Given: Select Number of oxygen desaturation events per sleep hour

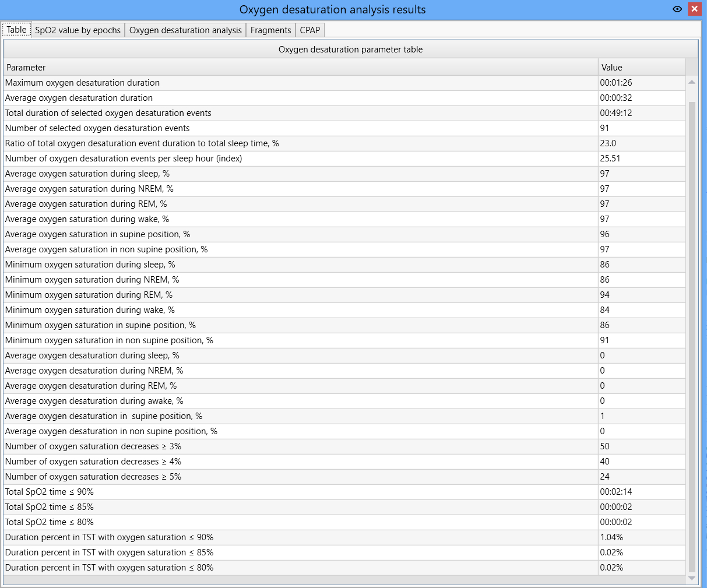Looking at the screenshot, I should coord(344,159).
